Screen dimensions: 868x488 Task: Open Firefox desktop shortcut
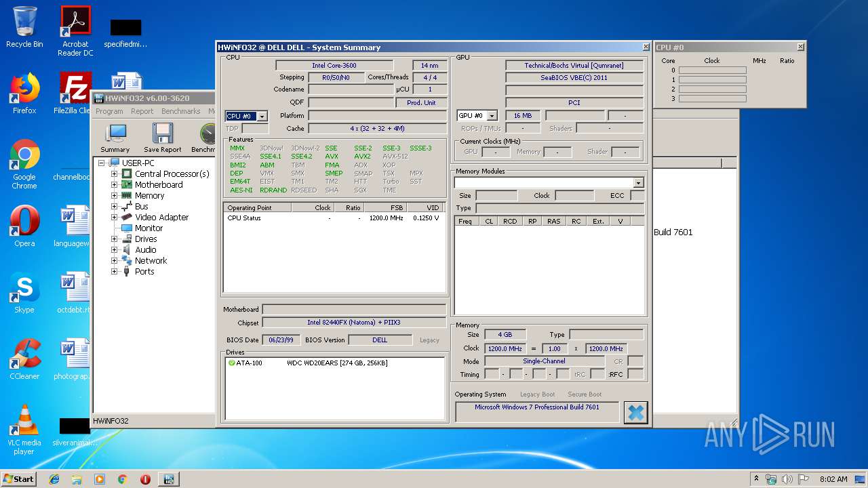coord(24,94)
